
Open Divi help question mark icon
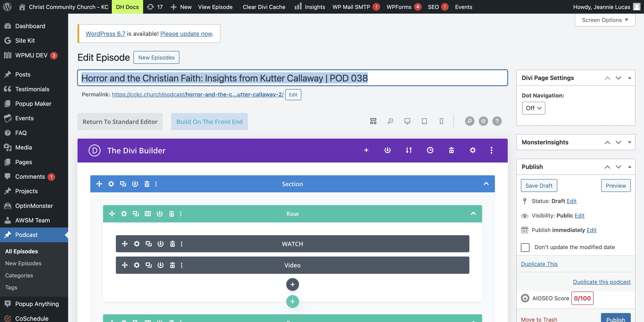[497, 121]
